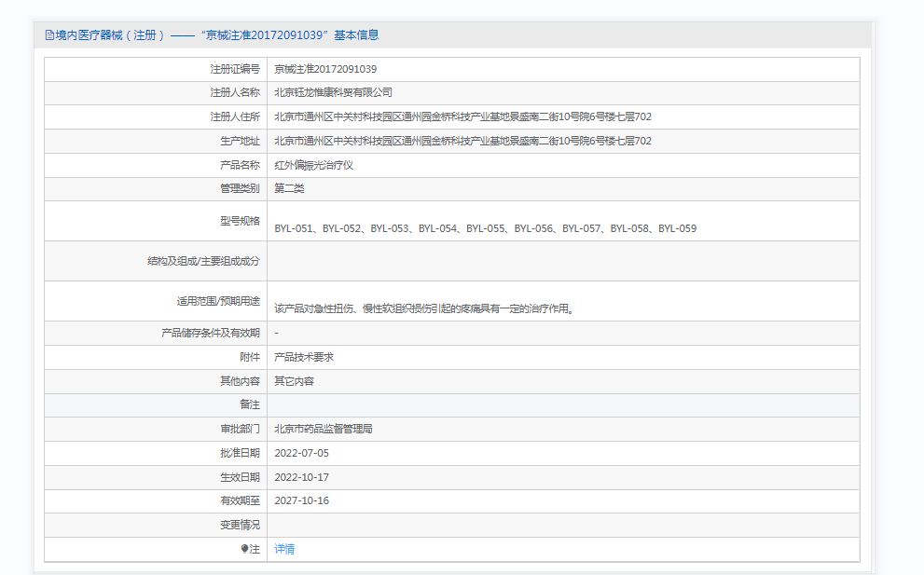Select registration number 京械注准20172091039 in the table
924x575 pixels.
pyautogui.click(x=325, y=69)
